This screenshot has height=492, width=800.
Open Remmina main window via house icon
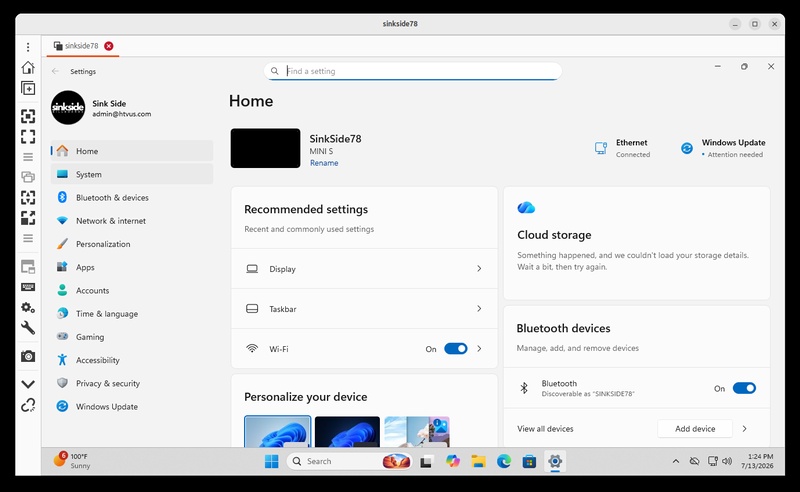28,67
